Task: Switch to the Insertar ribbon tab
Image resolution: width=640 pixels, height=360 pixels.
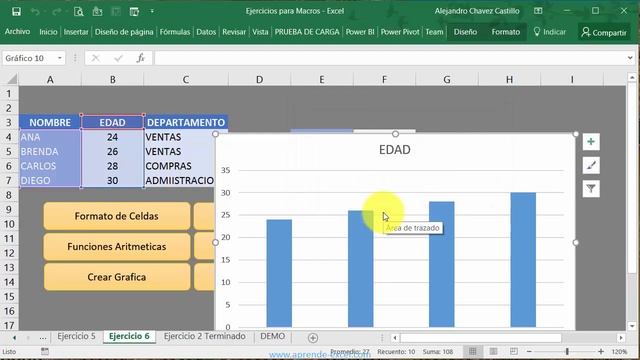Action: click(76, 32)
